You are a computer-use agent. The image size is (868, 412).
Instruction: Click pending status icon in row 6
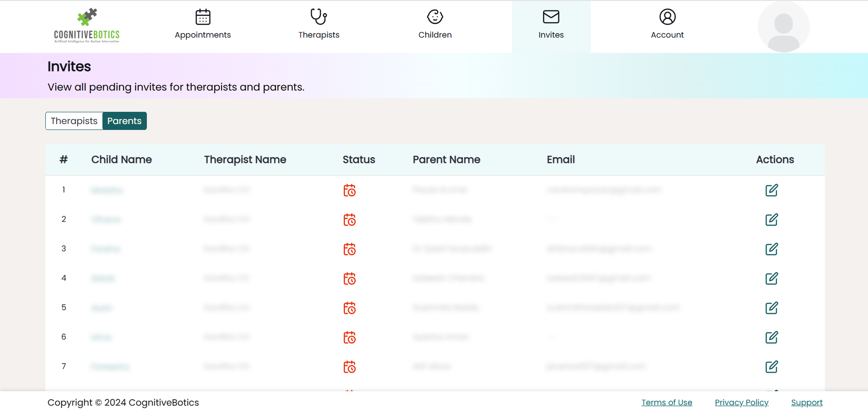(349, 337)
